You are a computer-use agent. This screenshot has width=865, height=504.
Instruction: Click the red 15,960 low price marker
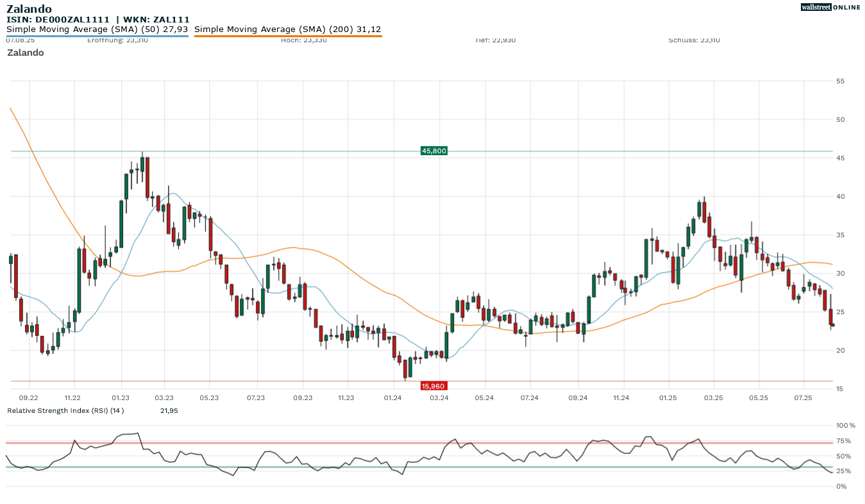tap(433, 386)
